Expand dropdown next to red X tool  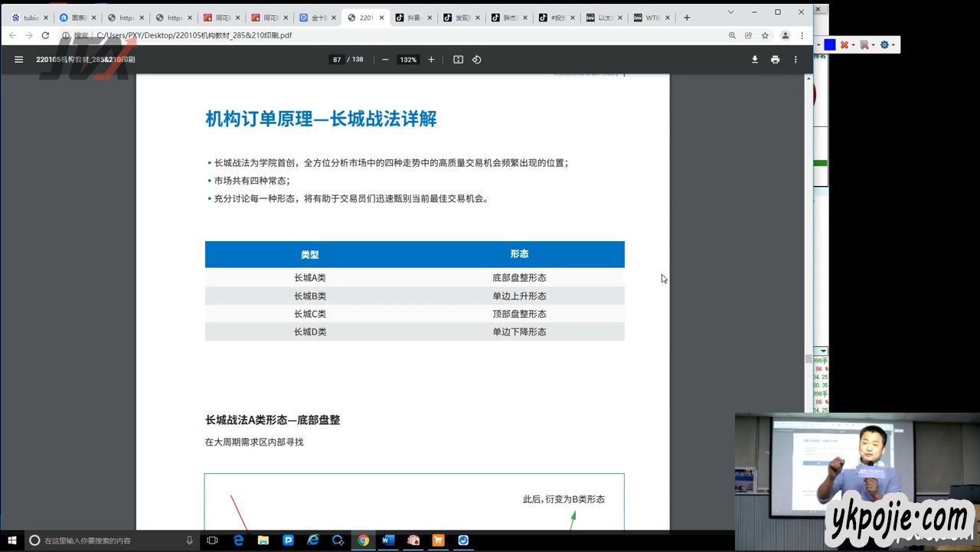pos(854,45)
